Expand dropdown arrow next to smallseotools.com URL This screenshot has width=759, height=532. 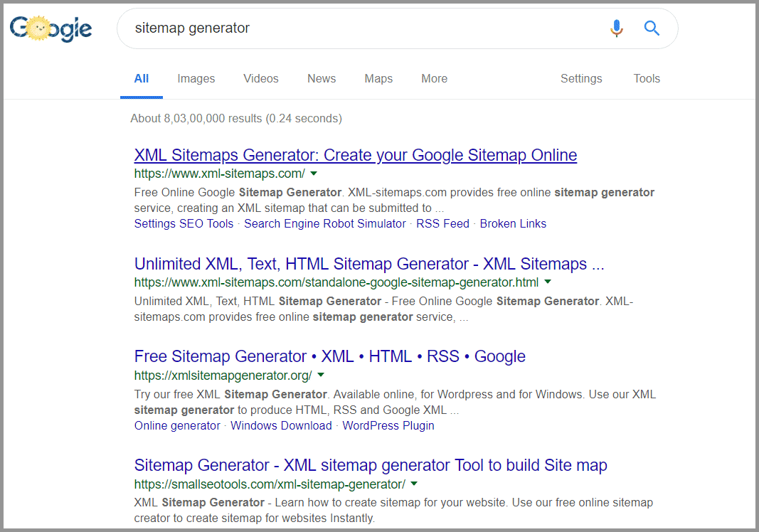click(414, 484)
